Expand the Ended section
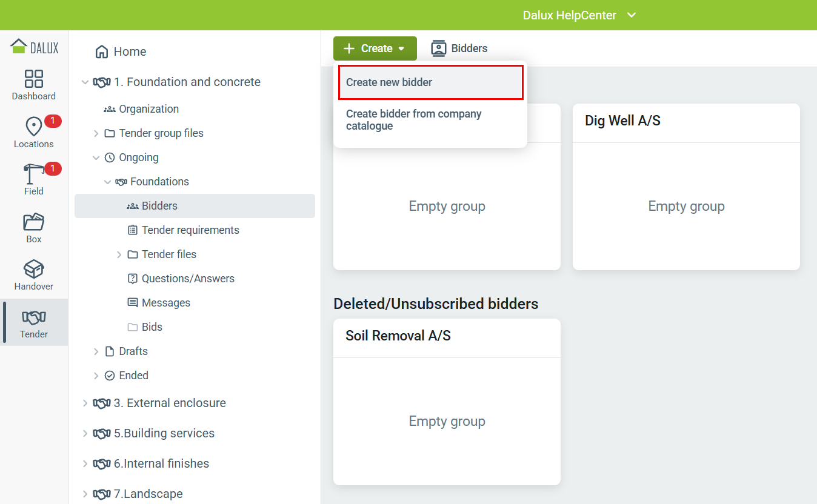The width and height of the screenshot is (817, 504). tap(96, 376)
